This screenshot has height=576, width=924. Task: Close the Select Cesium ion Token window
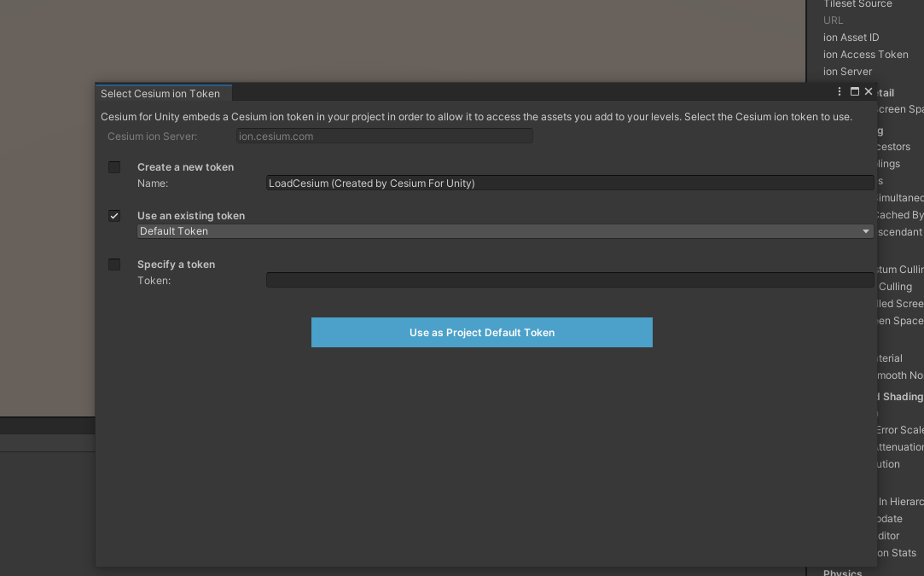869,91
